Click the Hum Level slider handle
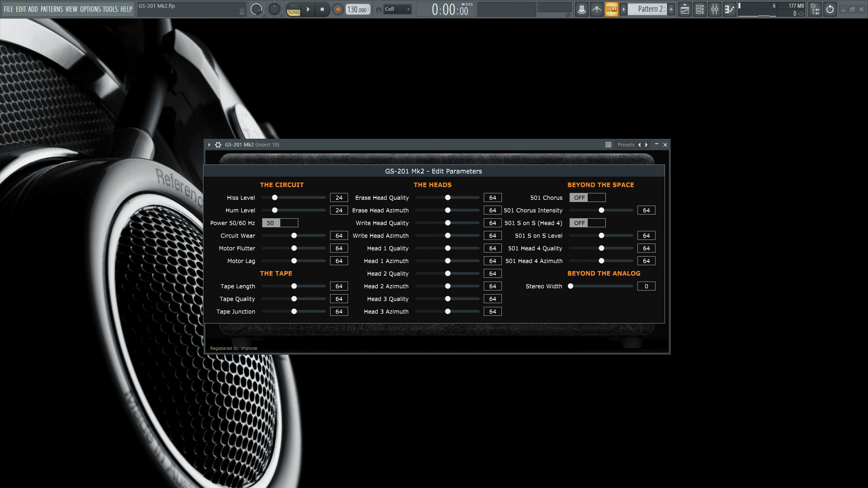Viewport: 868px width, 488px height. (x=274, y=210)
